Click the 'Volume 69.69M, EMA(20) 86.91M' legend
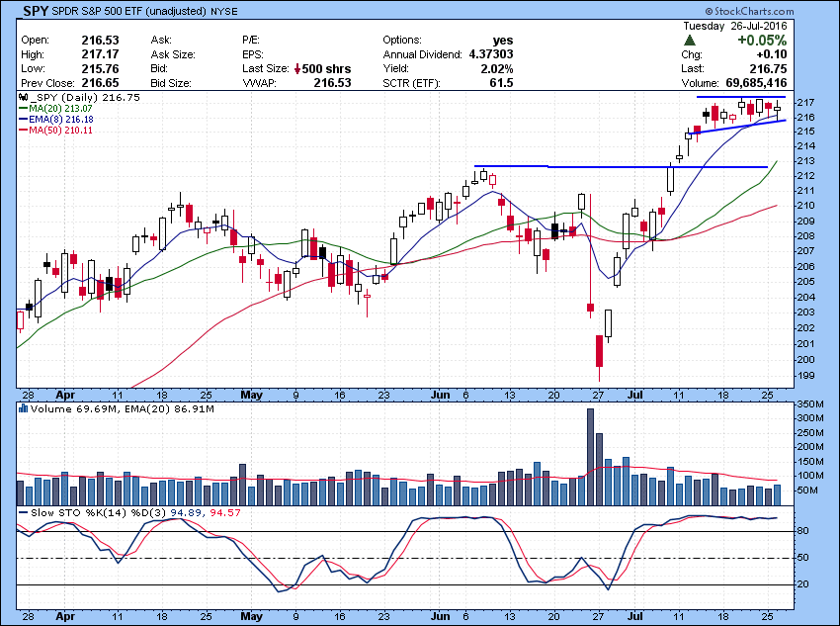The image size is (840, 626). [123, 409]
